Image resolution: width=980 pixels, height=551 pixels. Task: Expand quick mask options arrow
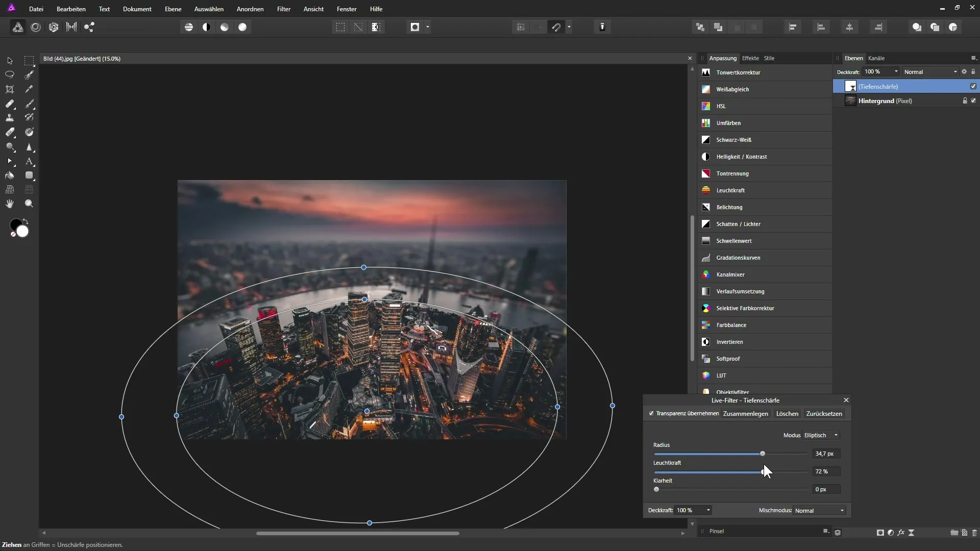coord(428,27)
